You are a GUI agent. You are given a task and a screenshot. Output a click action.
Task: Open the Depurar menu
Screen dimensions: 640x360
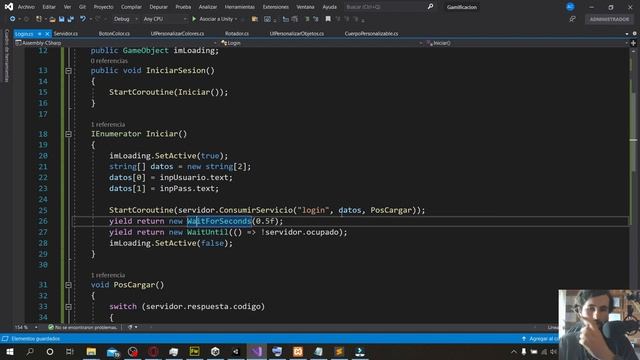tap(158, 7)
